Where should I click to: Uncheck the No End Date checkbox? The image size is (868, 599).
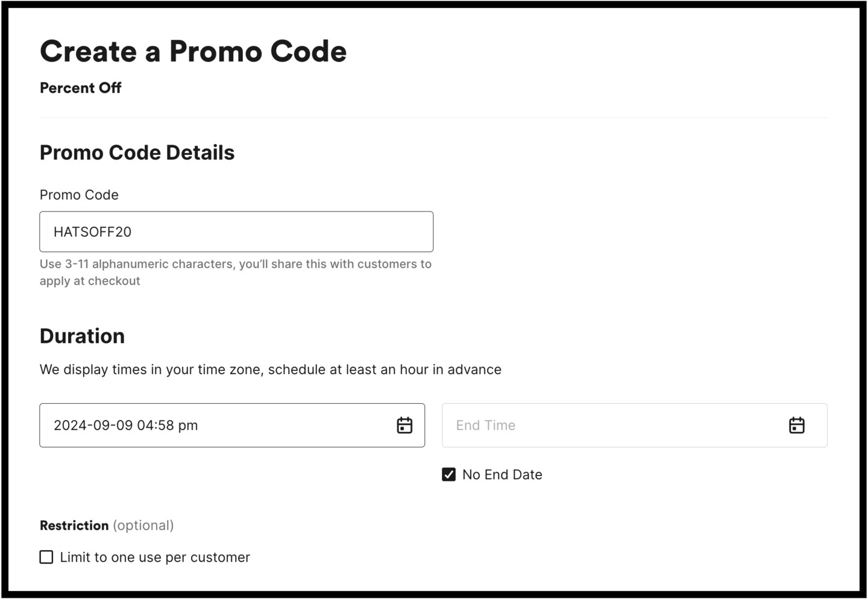(449, 475)
